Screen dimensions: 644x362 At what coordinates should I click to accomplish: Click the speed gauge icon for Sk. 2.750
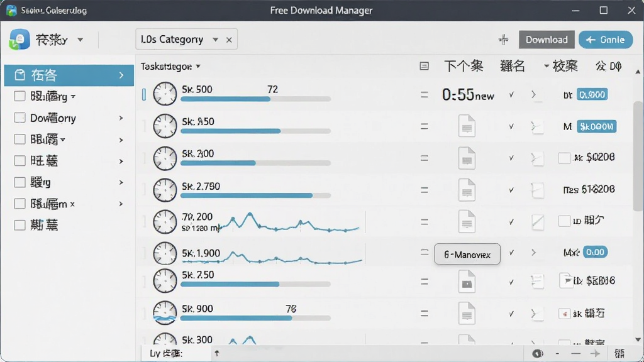click(165, 190)
